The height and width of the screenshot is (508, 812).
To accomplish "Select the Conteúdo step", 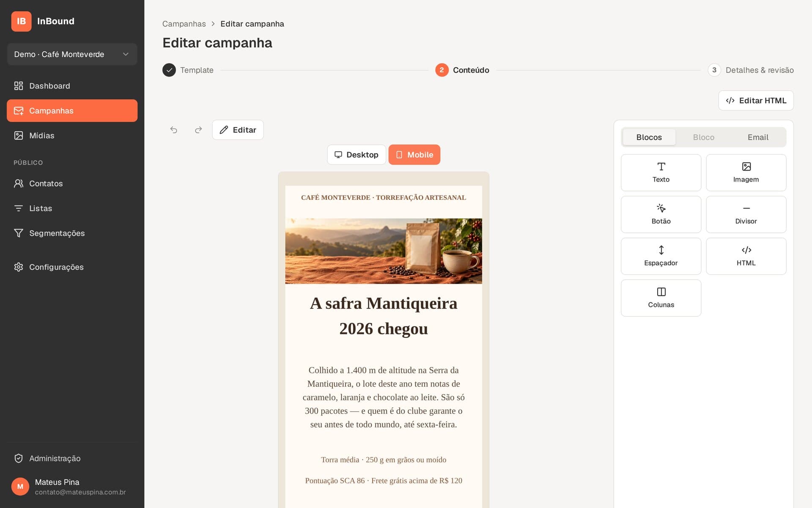I will coord(462,70).
